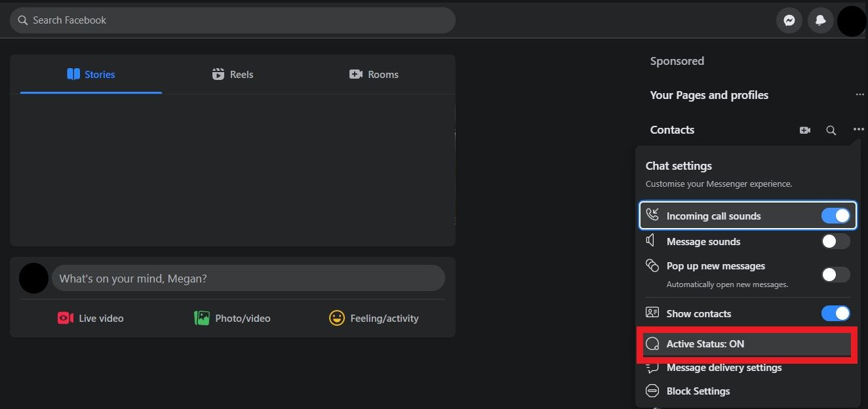Click the What's on your mind, Megan? box
Image resolution: width=868 pixels, height=409 pixels.
click(248, 279)
